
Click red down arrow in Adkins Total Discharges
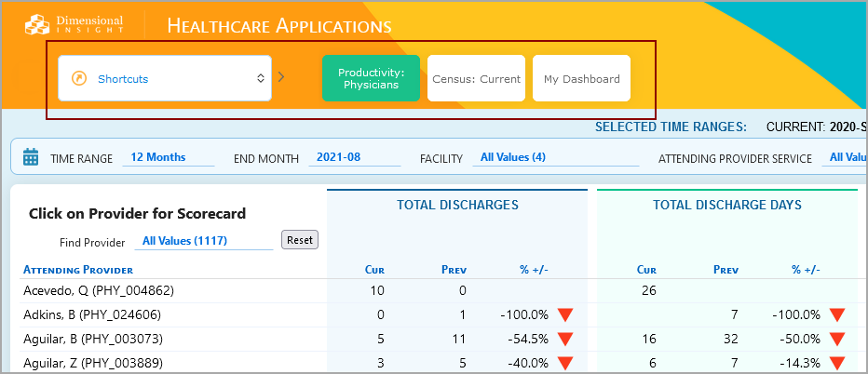pos(565,314)
